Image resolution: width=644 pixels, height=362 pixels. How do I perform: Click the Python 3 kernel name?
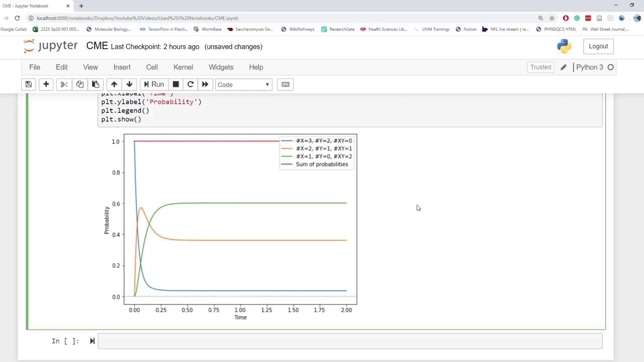point(589,67)
